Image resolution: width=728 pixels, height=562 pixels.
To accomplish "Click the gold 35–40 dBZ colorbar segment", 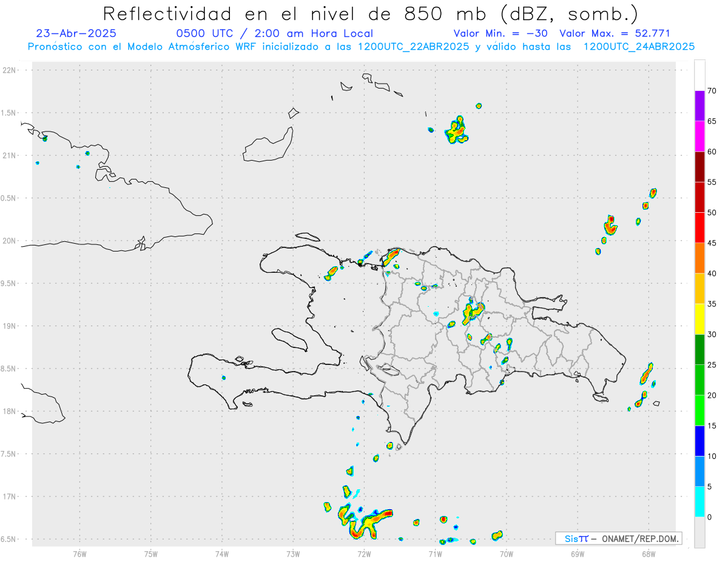I will pos(699,289).
